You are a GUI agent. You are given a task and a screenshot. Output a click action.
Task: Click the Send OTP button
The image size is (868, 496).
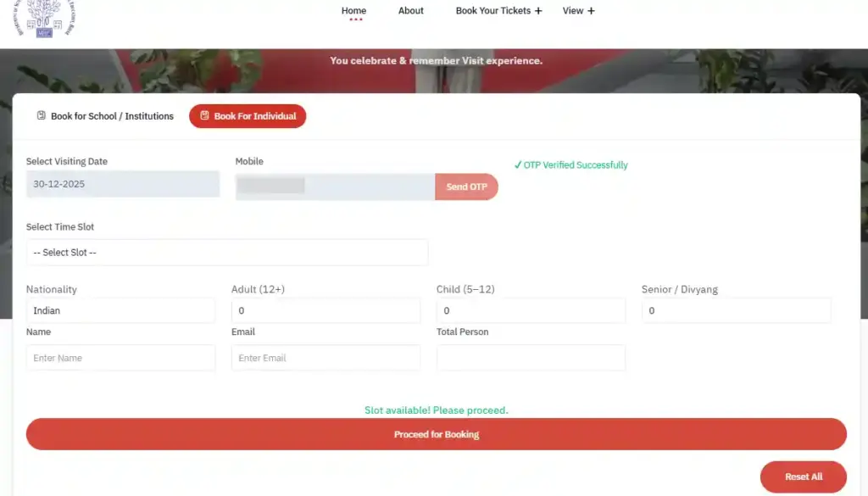(466, 187)
